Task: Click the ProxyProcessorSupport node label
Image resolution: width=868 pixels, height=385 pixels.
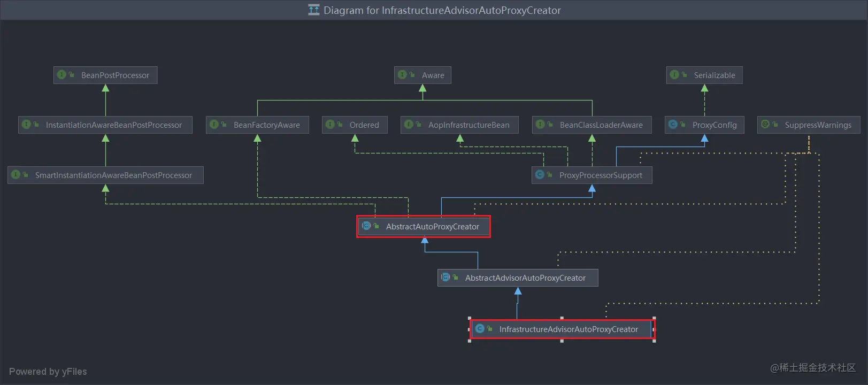Action: pos(601,175)
